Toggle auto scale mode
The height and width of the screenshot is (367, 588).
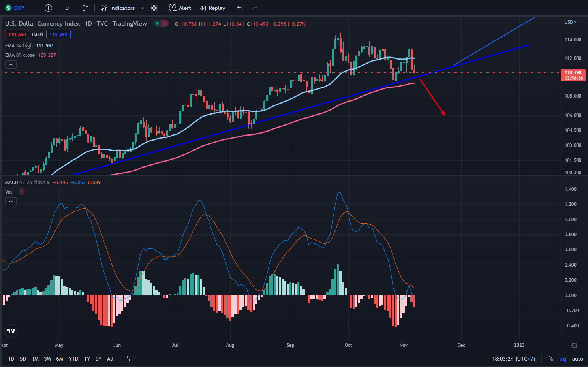pos(577,359)
